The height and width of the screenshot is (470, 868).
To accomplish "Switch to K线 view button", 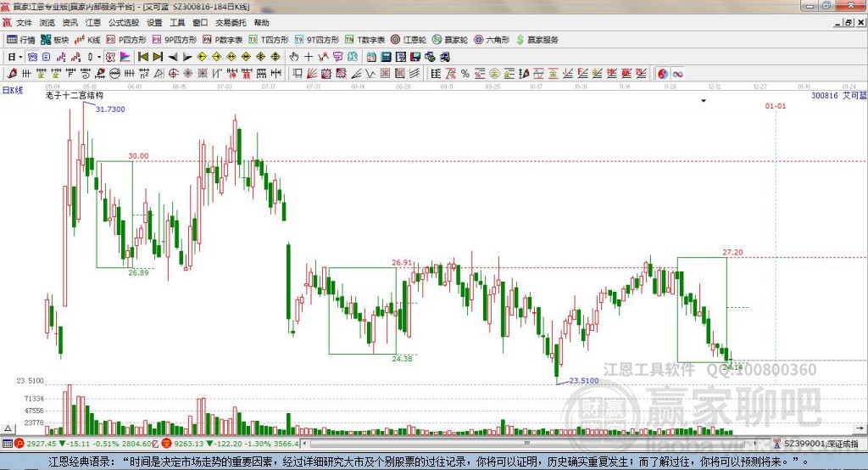I will point(87,40).
